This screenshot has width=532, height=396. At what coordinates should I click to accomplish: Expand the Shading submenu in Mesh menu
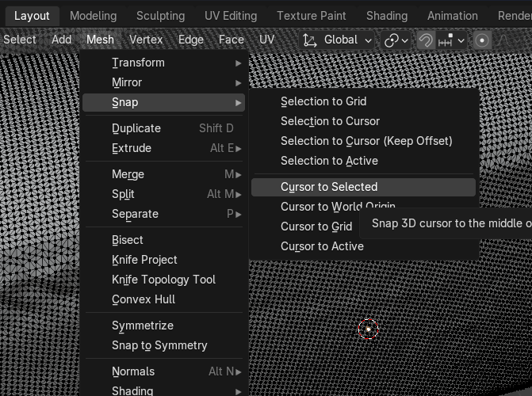tap(163, 390)
